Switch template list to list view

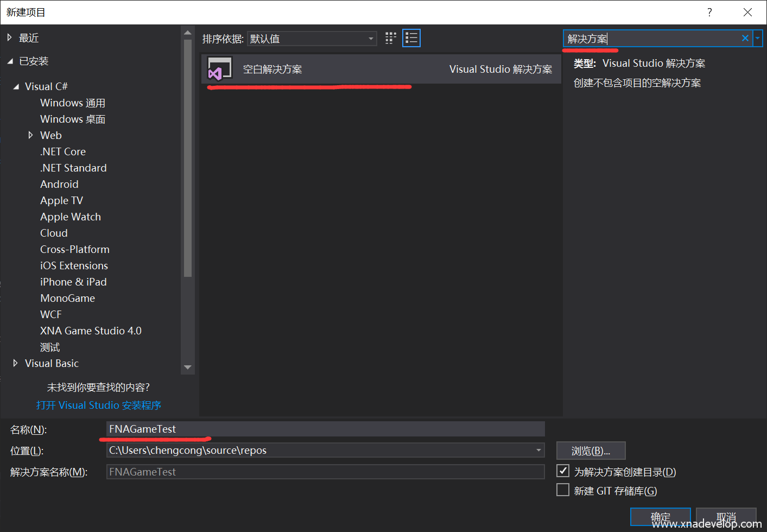[x=411, y=38]
